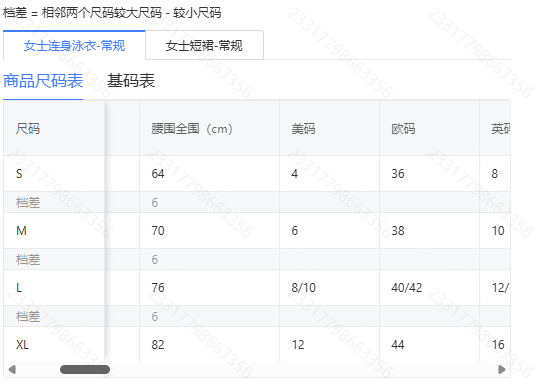Click the horizontal scrollbar thumb

[x=85, y=370]
